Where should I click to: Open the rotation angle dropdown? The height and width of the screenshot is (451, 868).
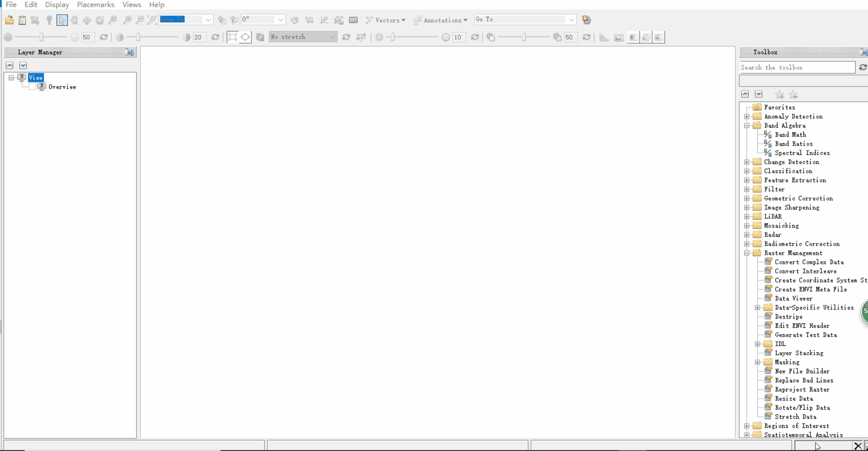tap(281, 20)
